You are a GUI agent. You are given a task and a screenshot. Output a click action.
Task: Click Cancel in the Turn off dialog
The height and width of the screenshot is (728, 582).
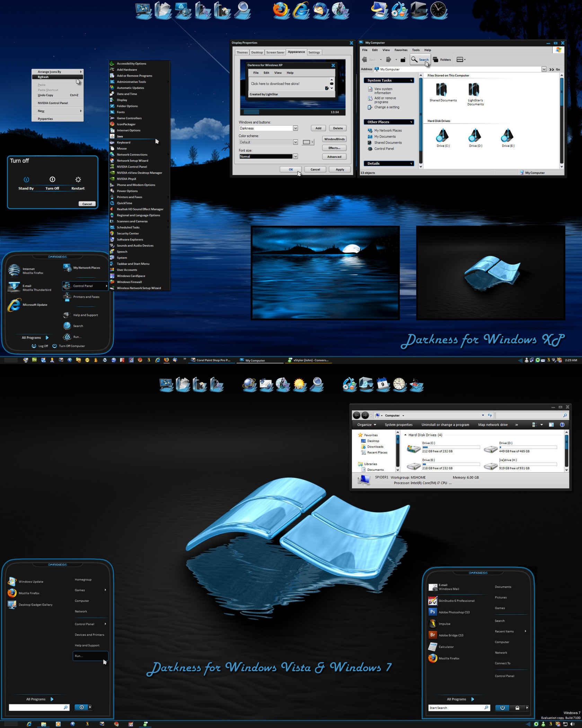click(87, 204)
